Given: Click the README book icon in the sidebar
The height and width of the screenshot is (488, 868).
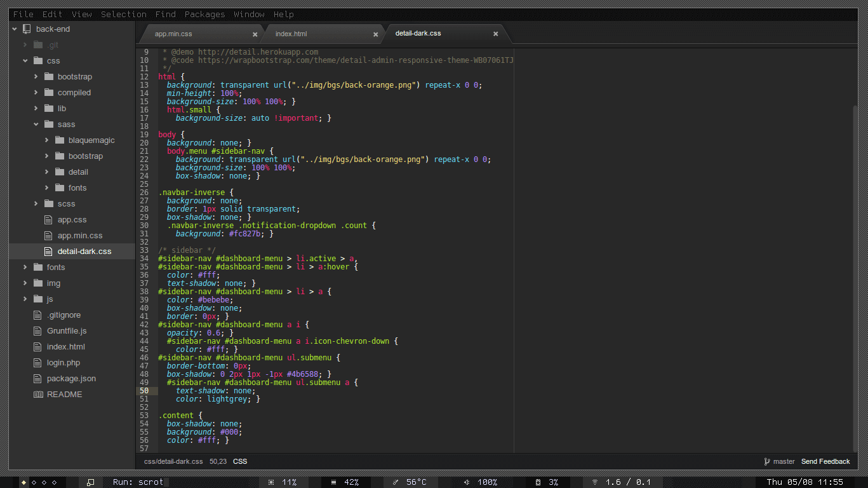Looking at the screenshot, I should pyautogui.click(x=38, y=394).
